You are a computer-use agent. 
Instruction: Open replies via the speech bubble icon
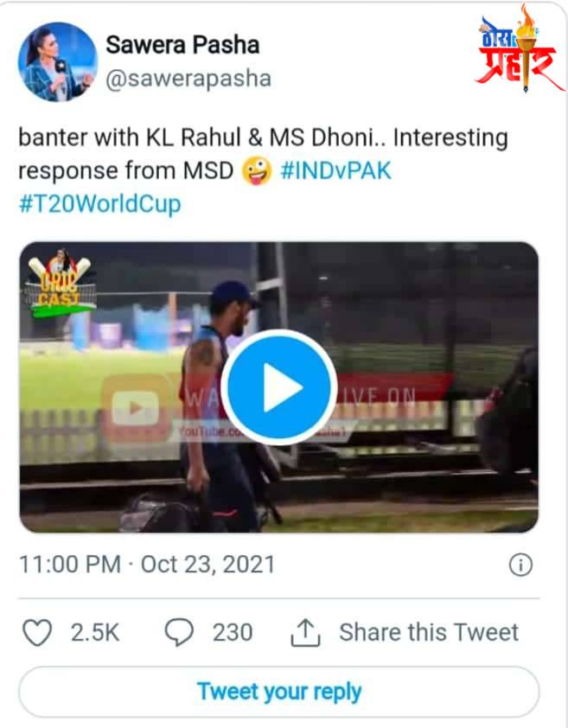tap(177, 632)
